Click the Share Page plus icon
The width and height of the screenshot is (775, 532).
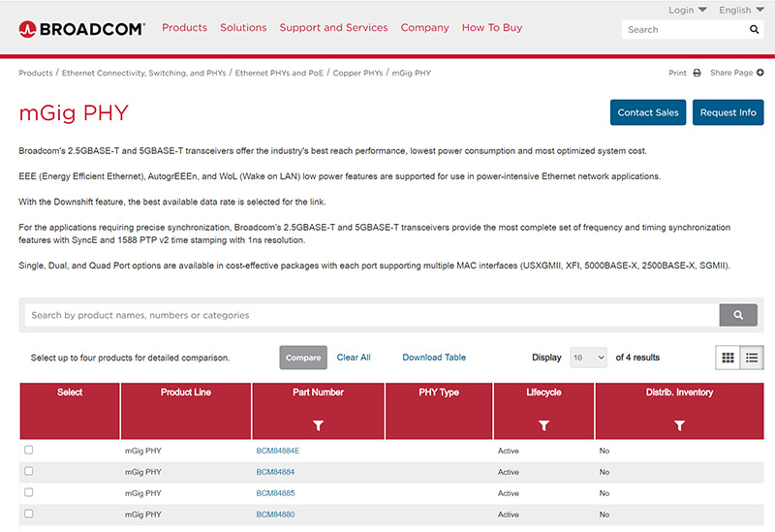pos(760,73)
